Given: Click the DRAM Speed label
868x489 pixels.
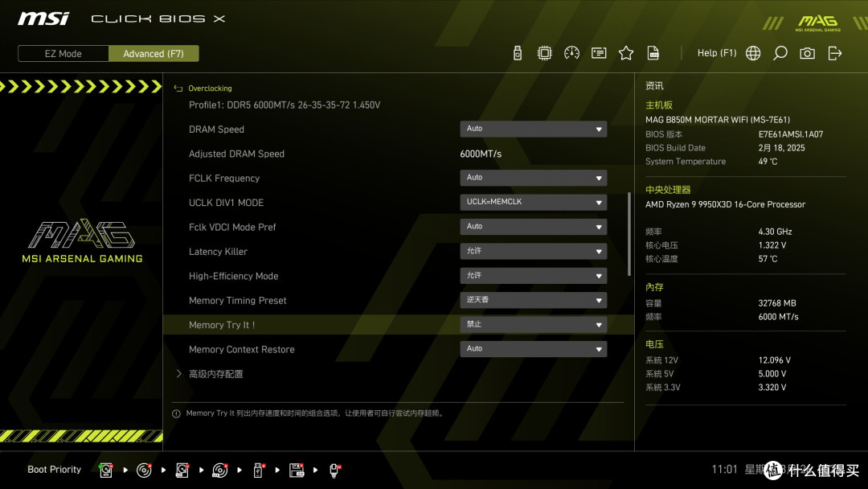Looking at the screenshot, I should pyautogui.click(x=216, y=129).
